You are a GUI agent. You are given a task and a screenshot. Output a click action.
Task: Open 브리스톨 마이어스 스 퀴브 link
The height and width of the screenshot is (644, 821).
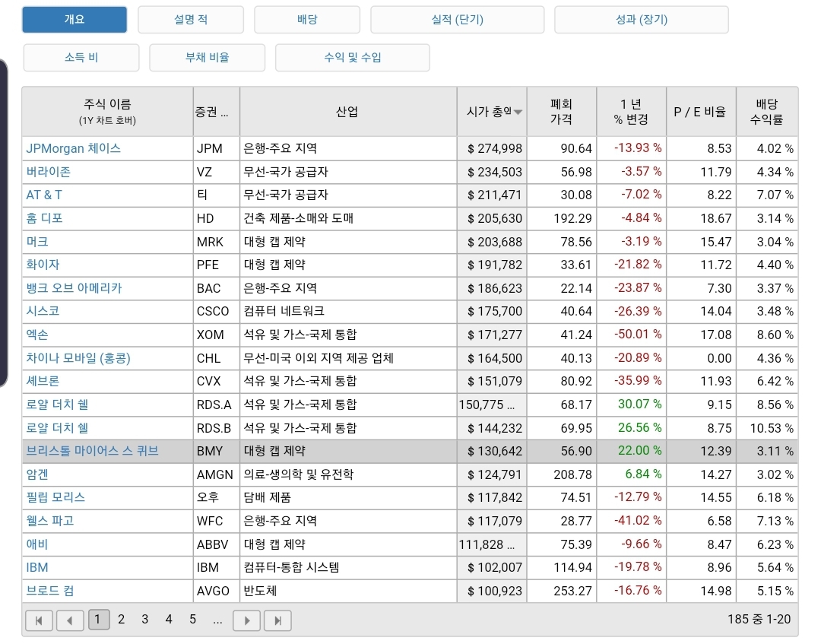(x=92, y=451)
